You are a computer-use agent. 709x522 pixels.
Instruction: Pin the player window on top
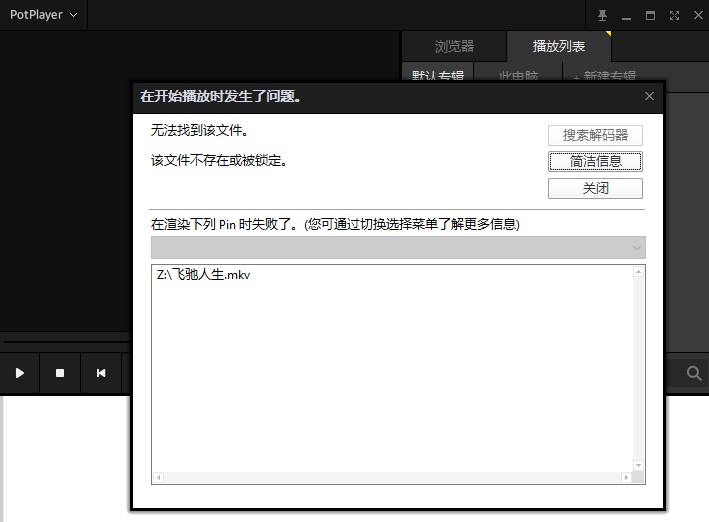(x=602, y=15)
